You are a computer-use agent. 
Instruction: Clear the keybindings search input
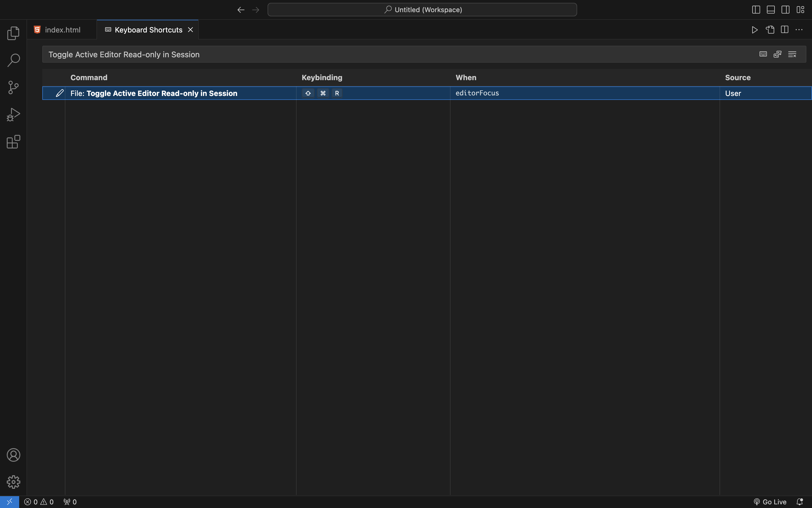tap(792, 54)
